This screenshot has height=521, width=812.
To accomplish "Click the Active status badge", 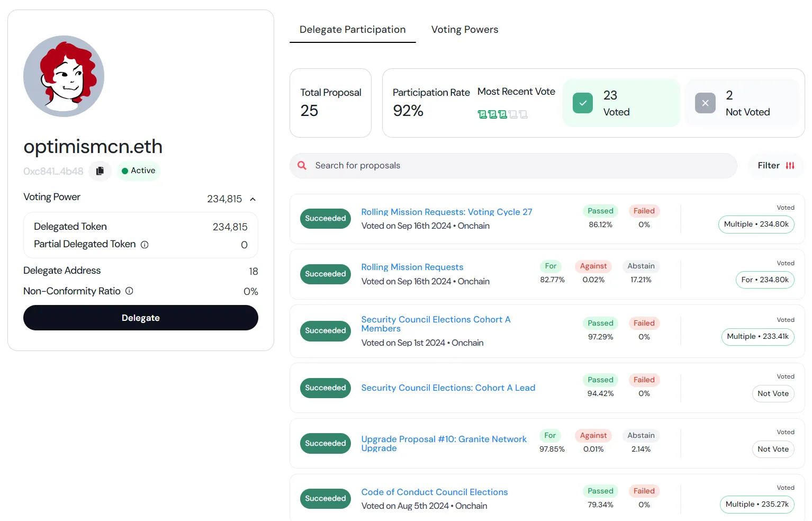I will pos(138,171).
